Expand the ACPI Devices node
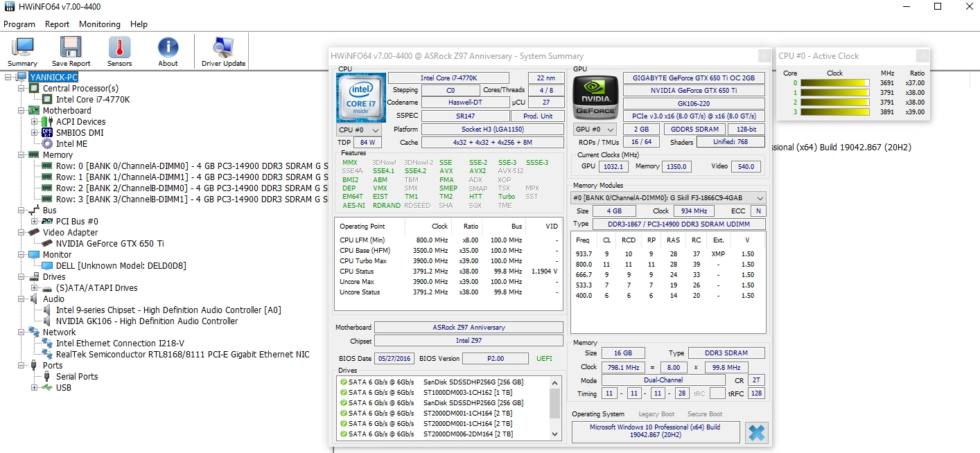Viewport: 980px width, 453px height. (x=34, y=121)
